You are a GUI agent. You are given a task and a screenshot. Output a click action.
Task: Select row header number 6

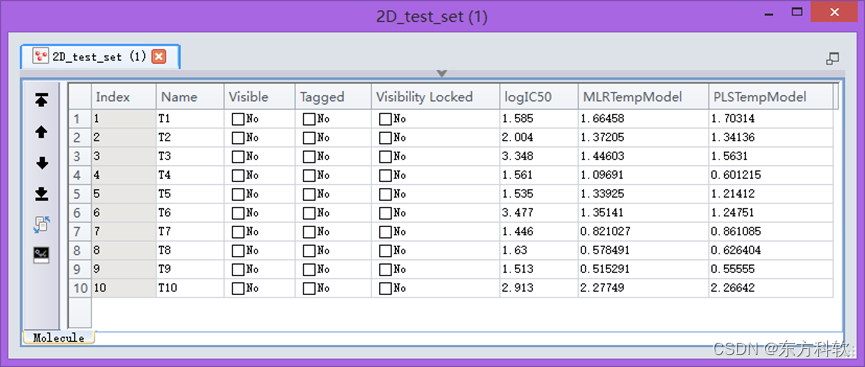tap(80, 213)
